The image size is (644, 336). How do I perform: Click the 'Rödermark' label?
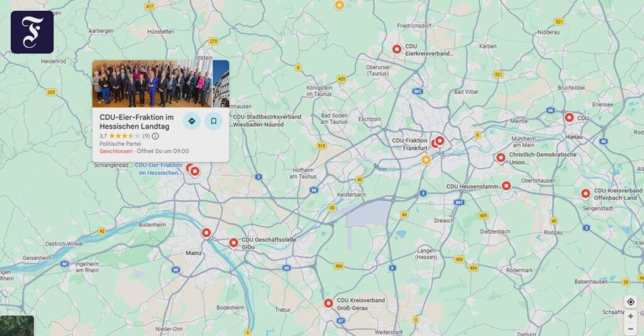click(519, 270)
